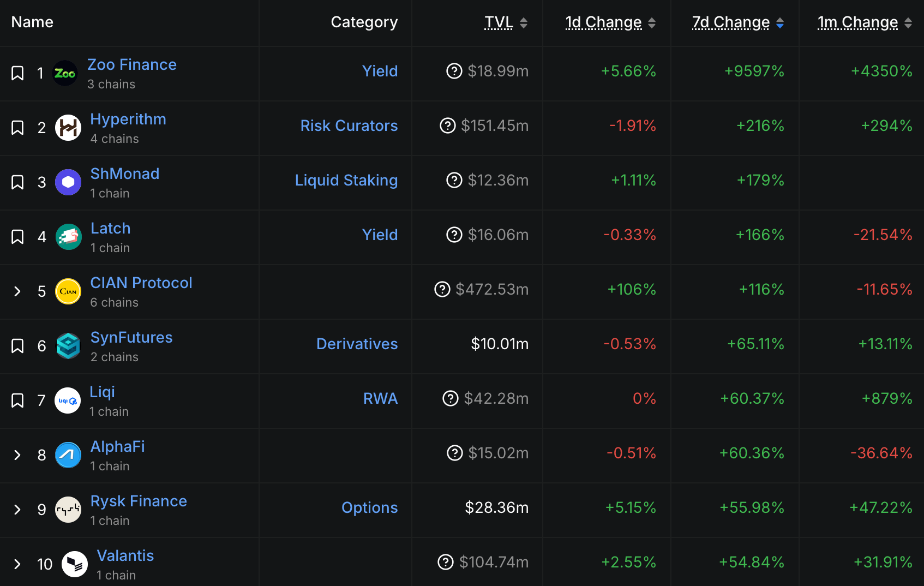The image size is (924, 586).
Task: Open ShMonad protocol page
Action: click(x=125, y=174)
